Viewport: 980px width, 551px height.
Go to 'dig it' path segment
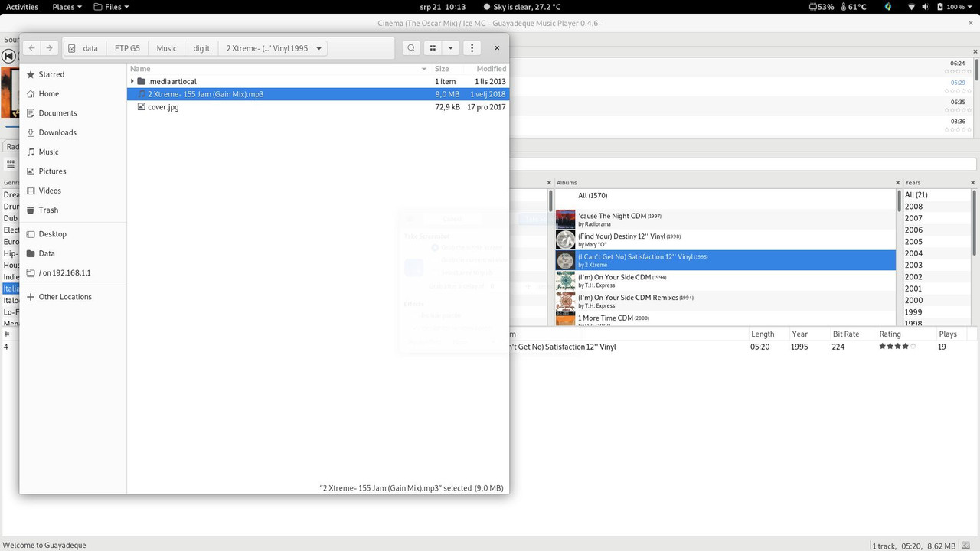pos(201,47)
